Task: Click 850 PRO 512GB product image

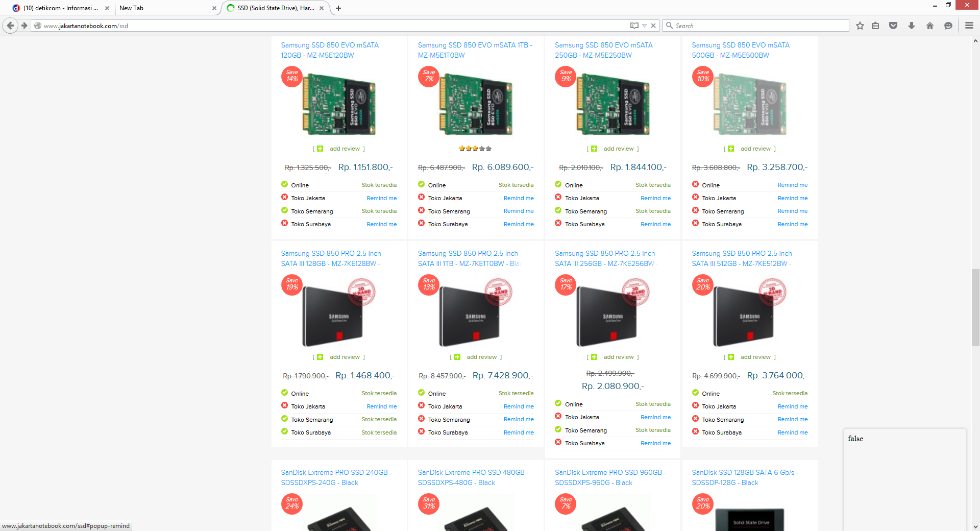Action: 749,312
